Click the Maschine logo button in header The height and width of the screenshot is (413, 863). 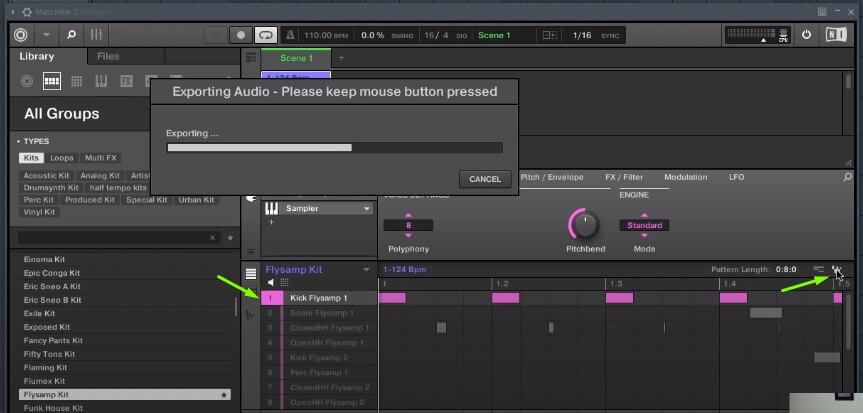coord(21,35)
